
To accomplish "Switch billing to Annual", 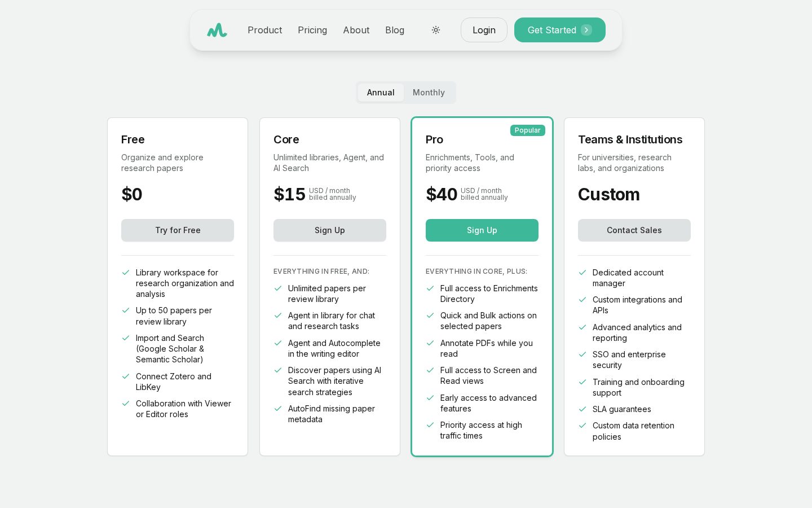I will [381, 93].
